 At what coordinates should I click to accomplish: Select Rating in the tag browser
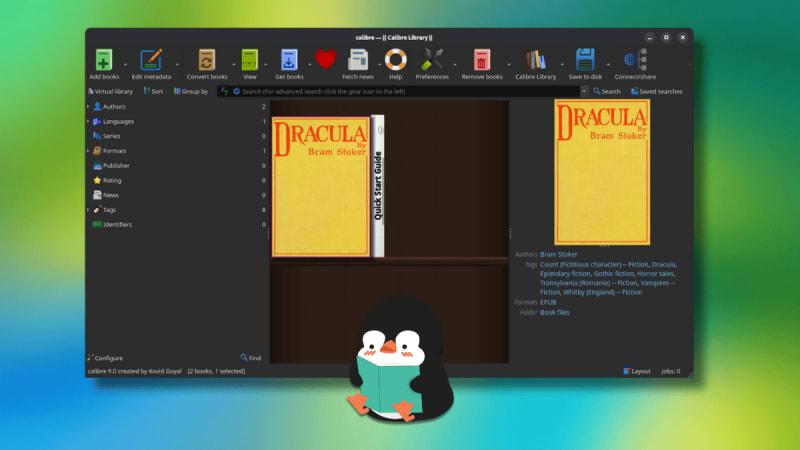[x=112, y=181]
